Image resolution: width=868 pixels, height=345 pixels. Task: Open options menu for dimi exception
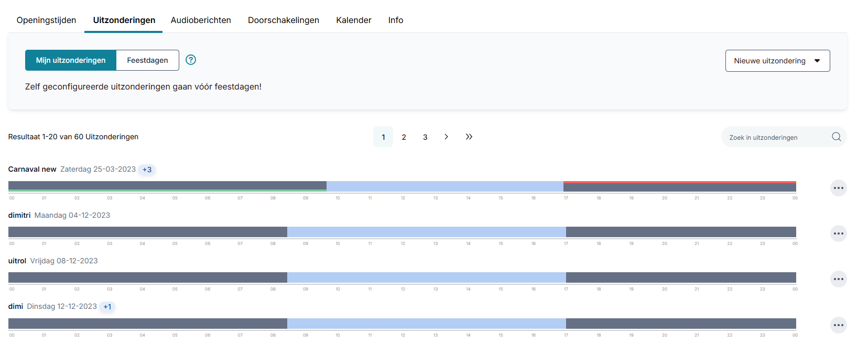(x=839, y=325)
